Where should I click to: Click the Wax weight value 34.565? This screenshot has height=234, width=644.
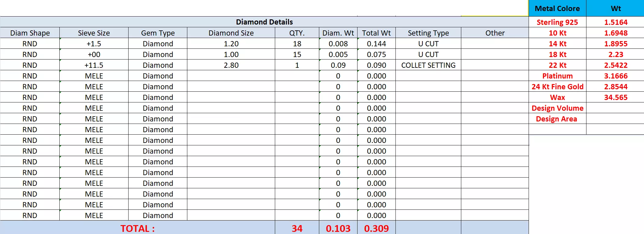pyautogui.click(x=616, y=98)
